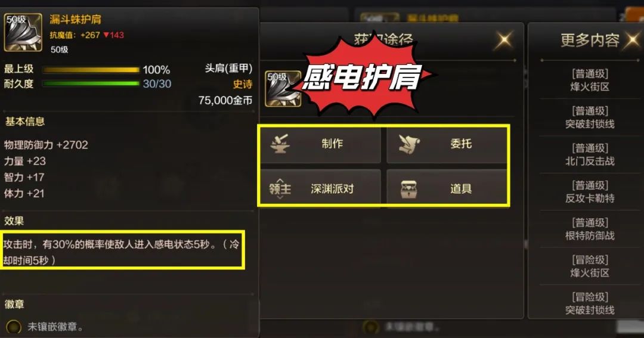This screenshot has width=644, height=338.
Task: Click the treasure chest icon beside 道具
Action: 408,189
